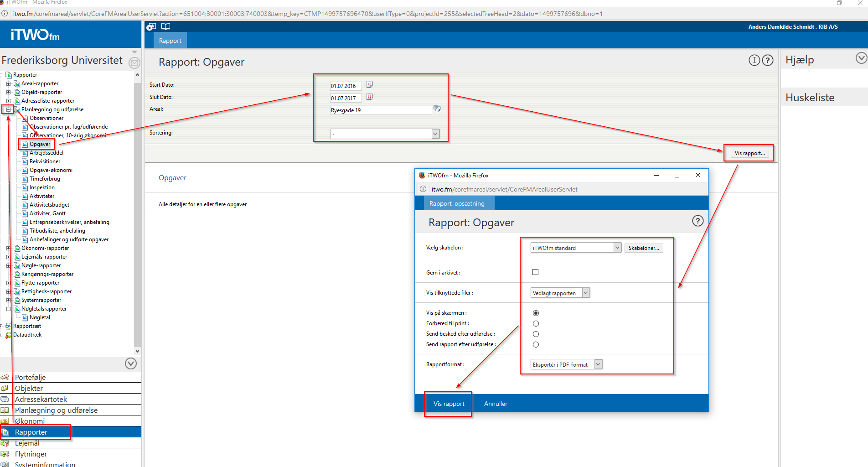Open the Rapportformat dropdown

coord(598,364)
